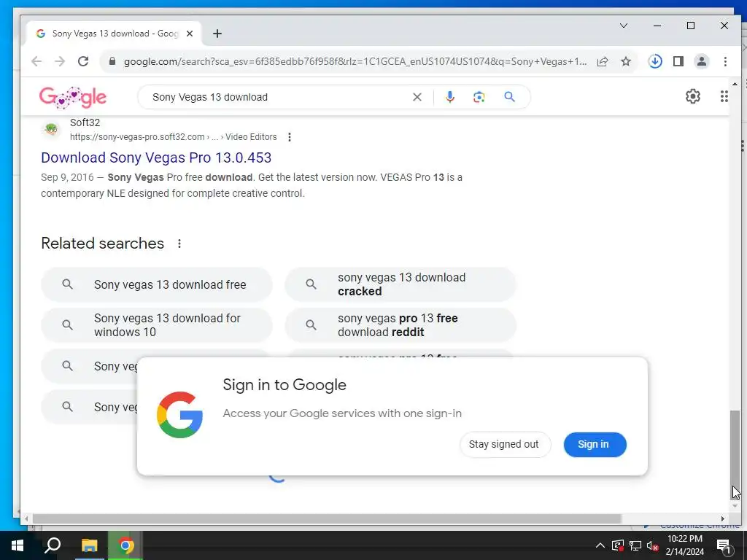Select the Sony Vegas 13 download tab

[x=113, y=34]
